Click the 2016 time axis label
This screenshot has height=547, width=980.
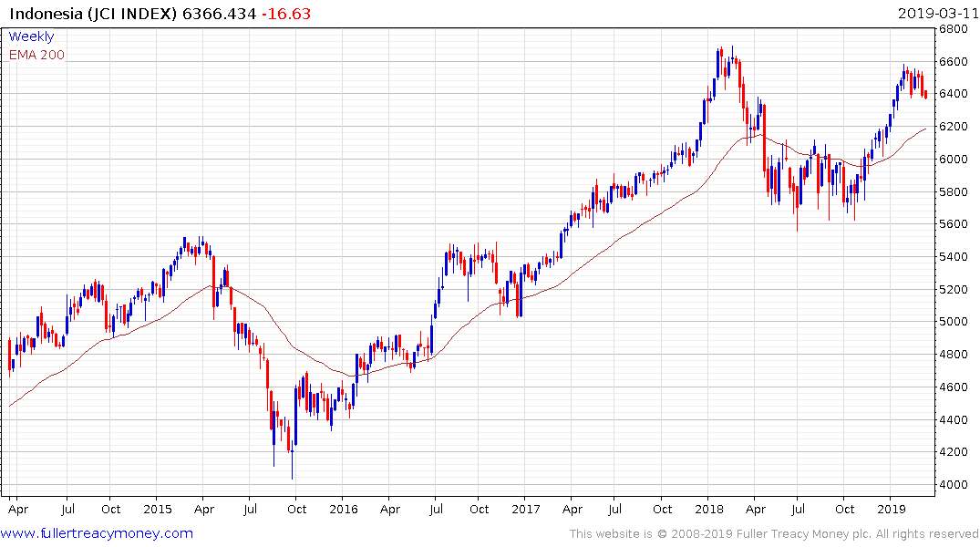coord(344,509)
